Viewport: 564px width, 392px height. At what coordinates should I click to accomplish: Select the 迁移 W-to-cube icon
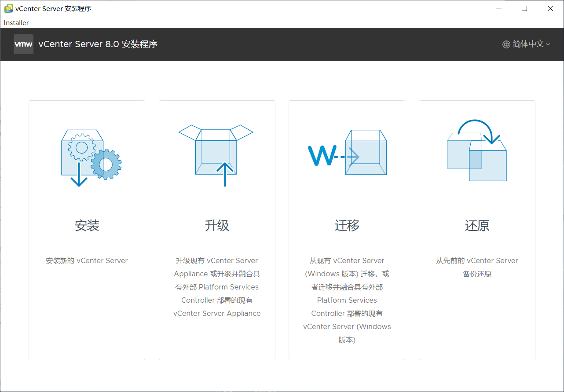pyautogui.click(x=347, y=154)
